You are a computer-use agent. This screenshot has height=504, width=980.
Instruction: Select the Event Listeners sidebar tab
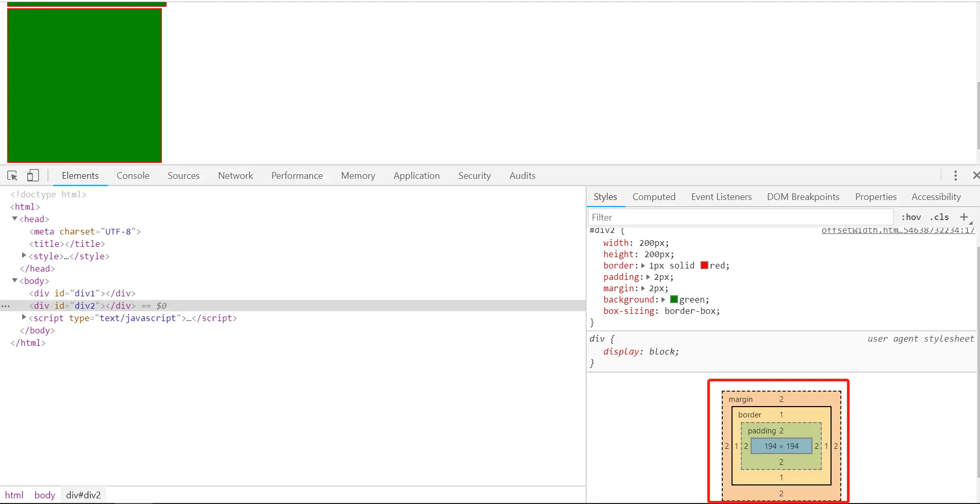(x=721, y=197)
